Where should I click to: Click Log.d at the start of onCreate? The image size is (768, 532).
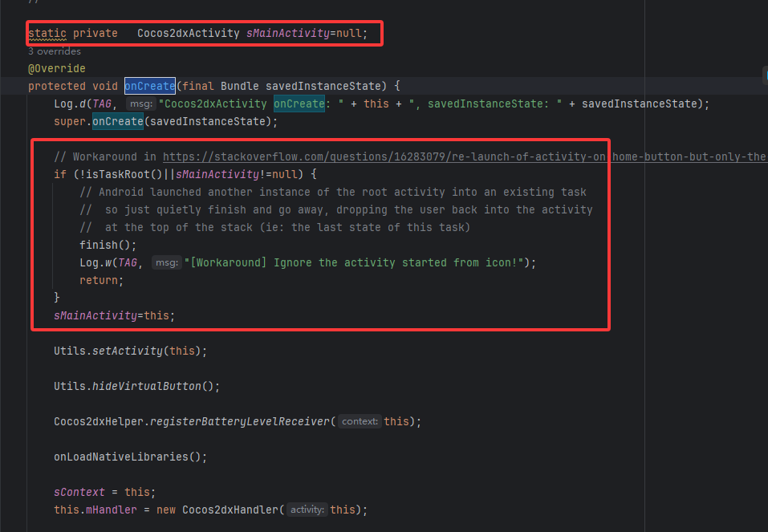click(70, 104)
